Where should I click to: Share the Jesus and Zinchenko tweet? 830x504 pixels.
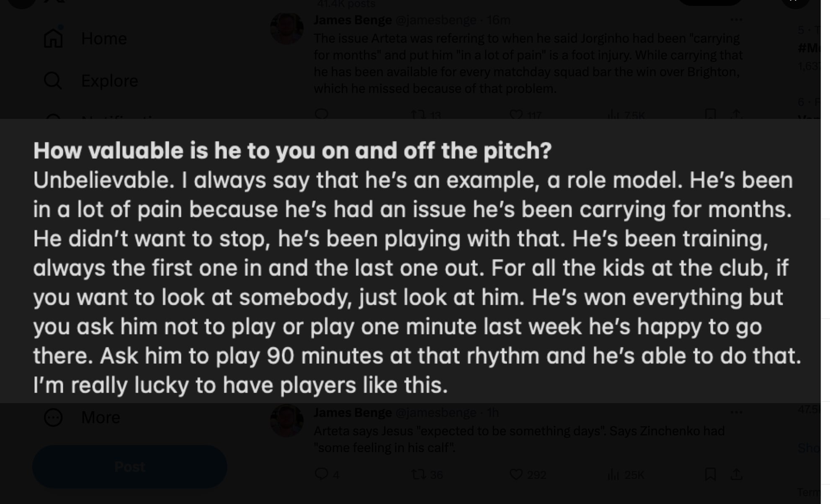coord(736,474)
